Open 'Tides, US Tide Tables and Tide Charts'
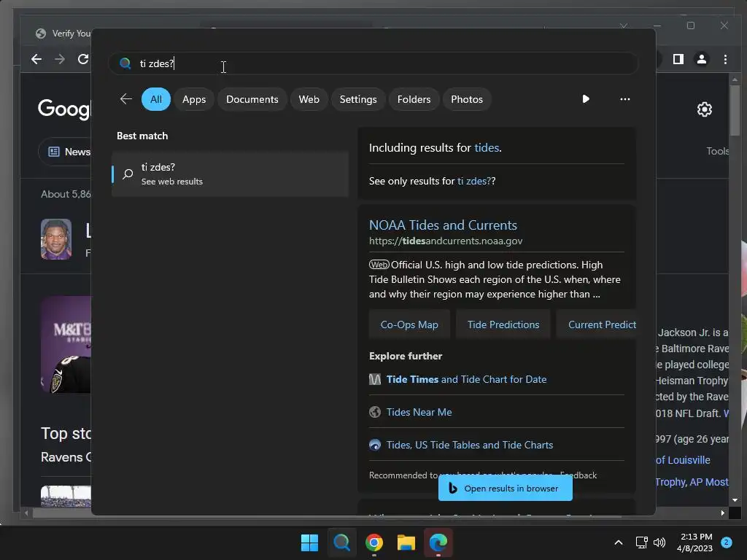Image resolution: width=747 pixels, height=560 pixels. (469, 445)
